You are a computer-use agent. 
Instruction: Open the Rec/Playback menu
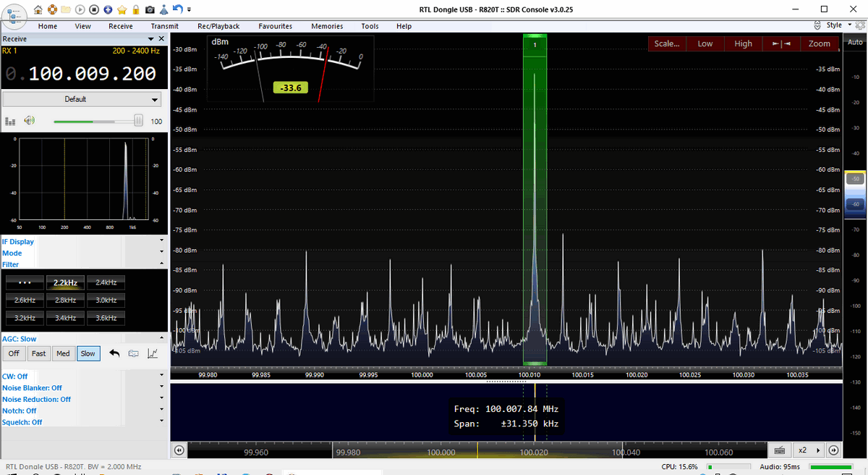218,26
